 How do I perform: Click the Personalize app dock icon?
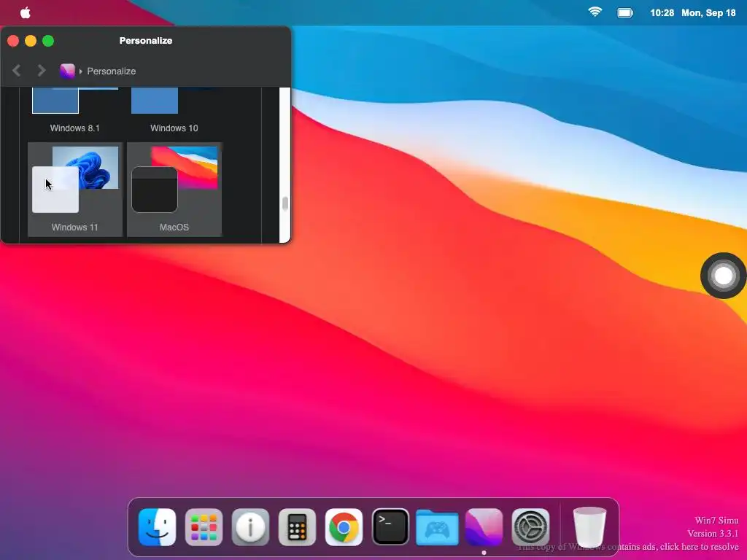484,527
